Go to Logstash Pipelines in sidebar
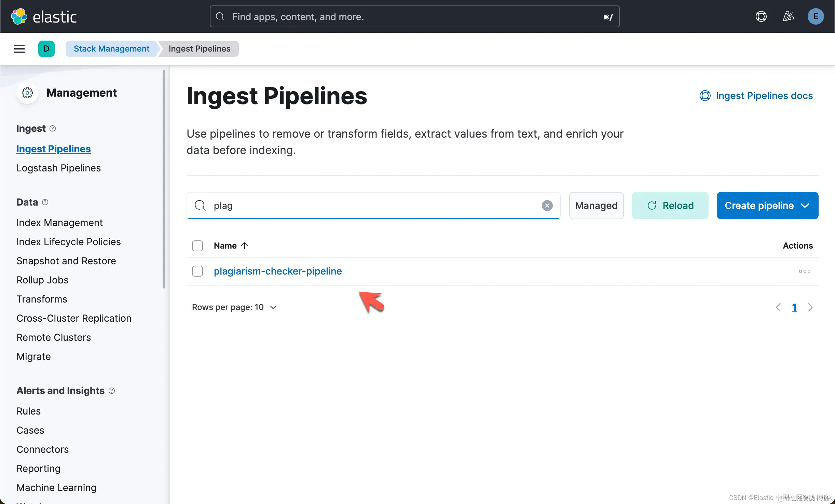Image resolution: width=835 pixels, height=504 pixels. click(x=58, y=168)
